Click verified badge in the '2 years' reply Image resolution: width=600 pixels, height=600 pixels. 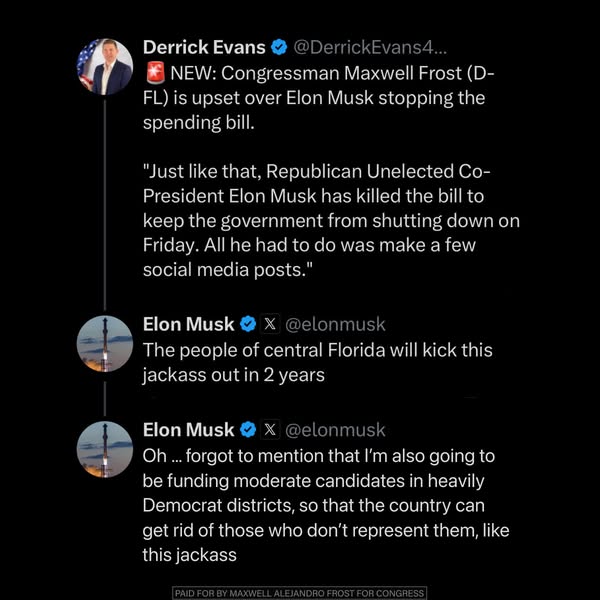pyautogui.click(x=248, y=324)
